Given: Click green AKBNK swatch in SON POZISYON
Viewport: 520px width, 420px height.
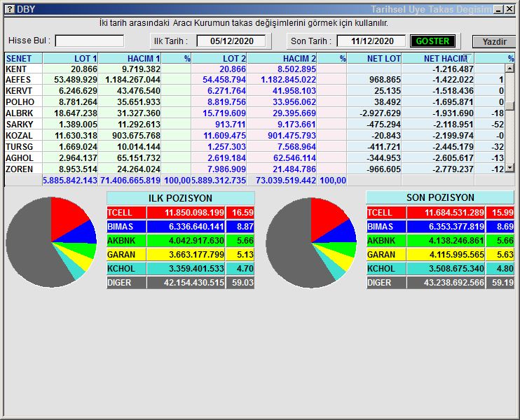Looking at the screenshot, I should click(x=386, y=241).
